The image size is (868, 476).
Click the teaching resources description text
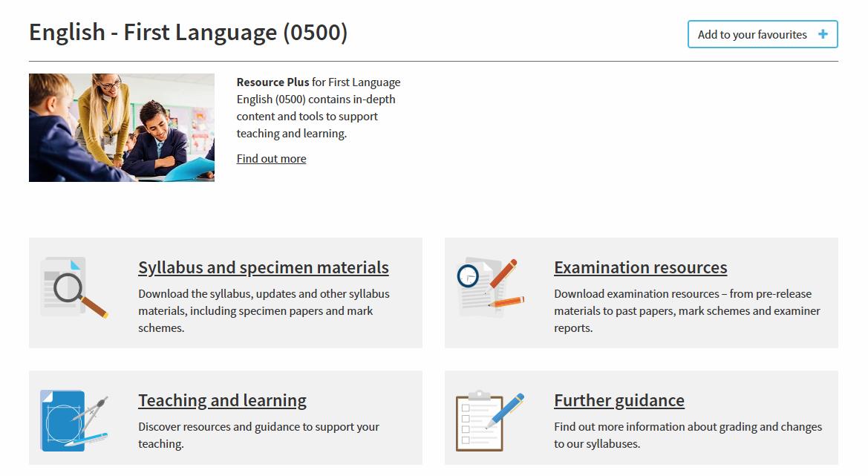258,435
